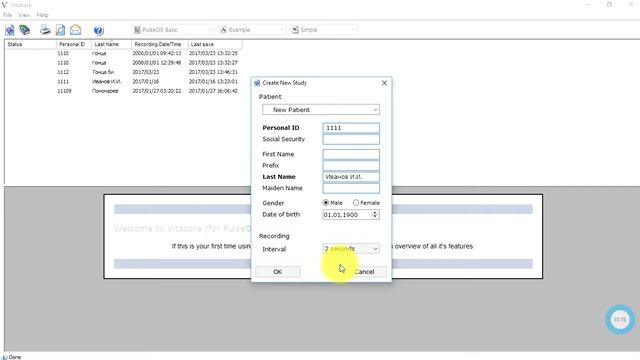Click the Personal ID input field
The image size is (640, 360).
[351, 128]
